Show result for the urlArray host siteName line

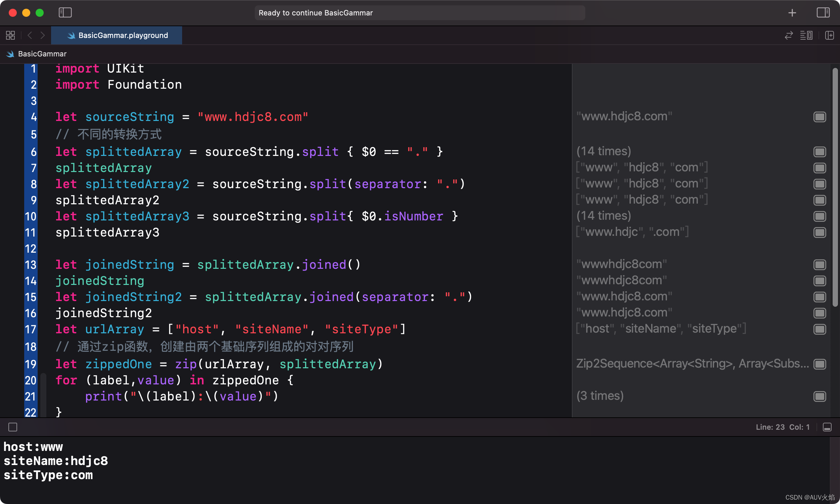click(x=820, y=329)
